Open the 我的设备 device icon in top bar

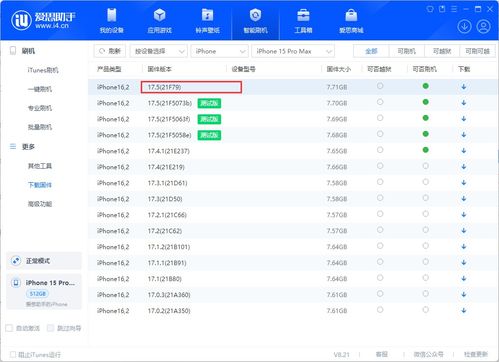[112, 15]
